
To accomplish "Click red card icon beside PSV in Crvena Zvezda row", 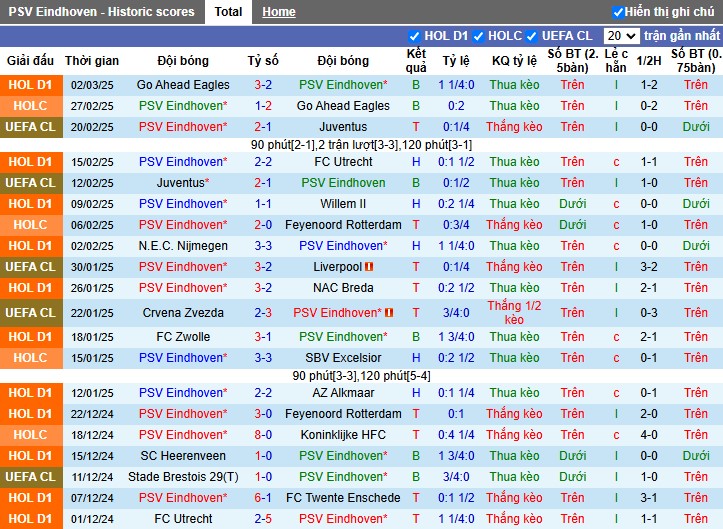I will click(x=389, y=313).
